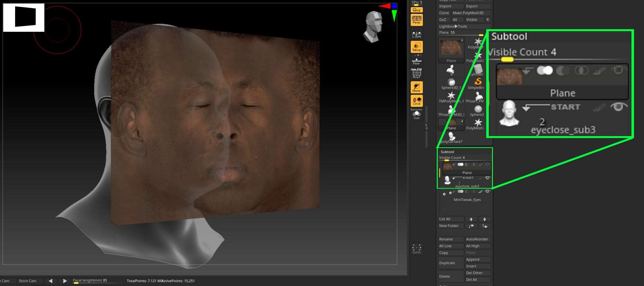Activate L.Sym local symmetry icon
Viewport: 644px width, 286px height.
tap(416, 34)
